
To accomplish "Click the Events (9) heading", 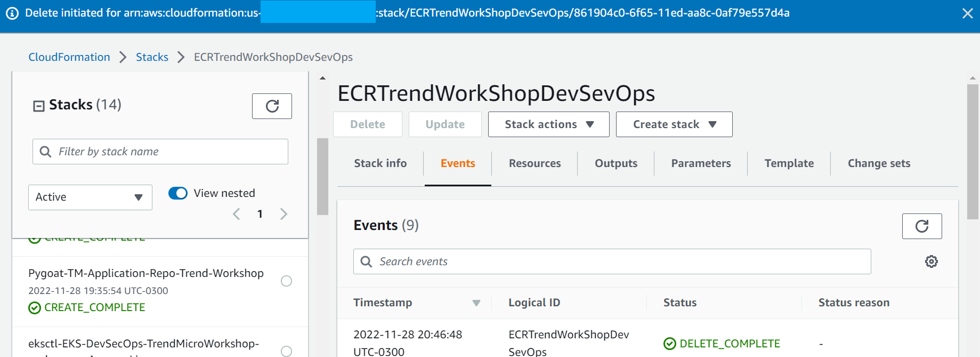I will coord(386,225).
